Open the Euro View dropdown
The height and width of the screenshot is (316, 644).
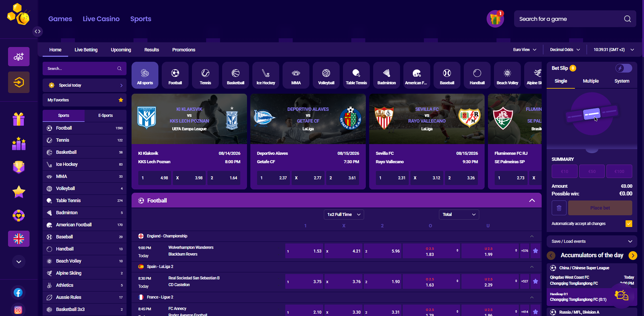tap(525, 50)
